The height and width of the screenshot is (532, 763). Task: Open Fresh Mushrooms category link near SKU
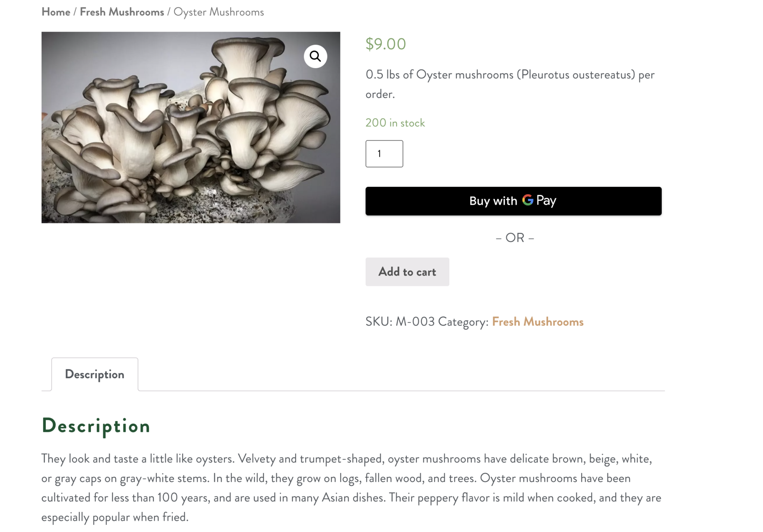[x=538, y=322]
